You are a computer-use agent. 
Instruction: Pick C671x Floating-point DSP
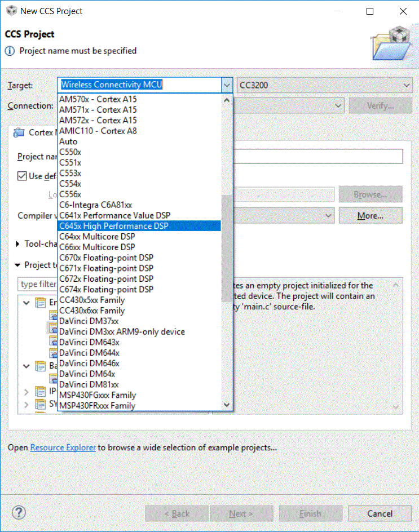(x=139, y=268)
